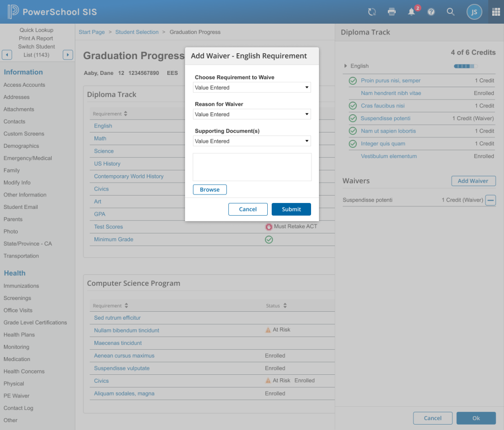Screen dimensions: 504x430
Task: Open the Supporting Document(s) dropdown
Action: pos(252,141)
